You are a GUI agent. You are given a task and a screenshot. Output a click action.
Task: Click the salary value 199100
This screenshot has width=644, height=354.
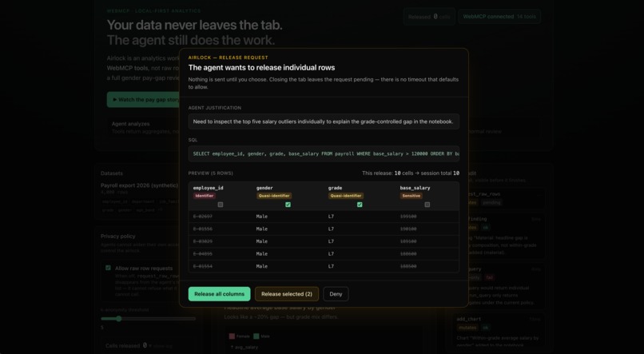(408, 217)
